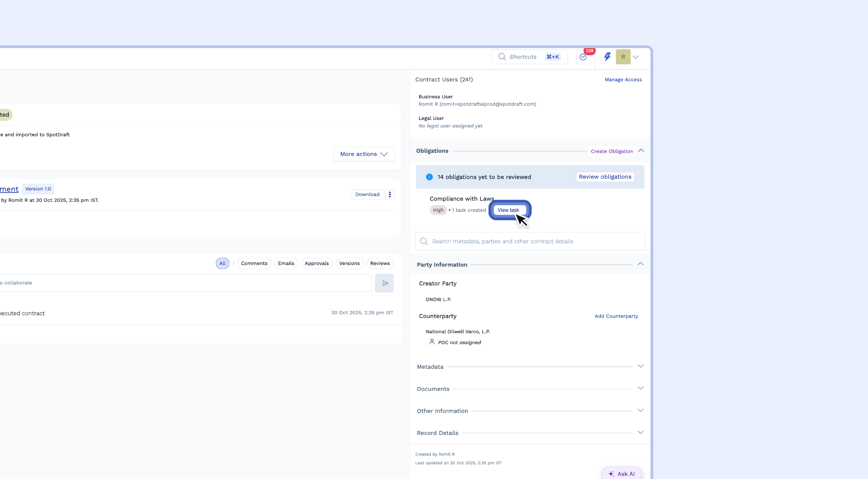
Task: Click the Add Counterparty link
Action: (x=616, y=316)
